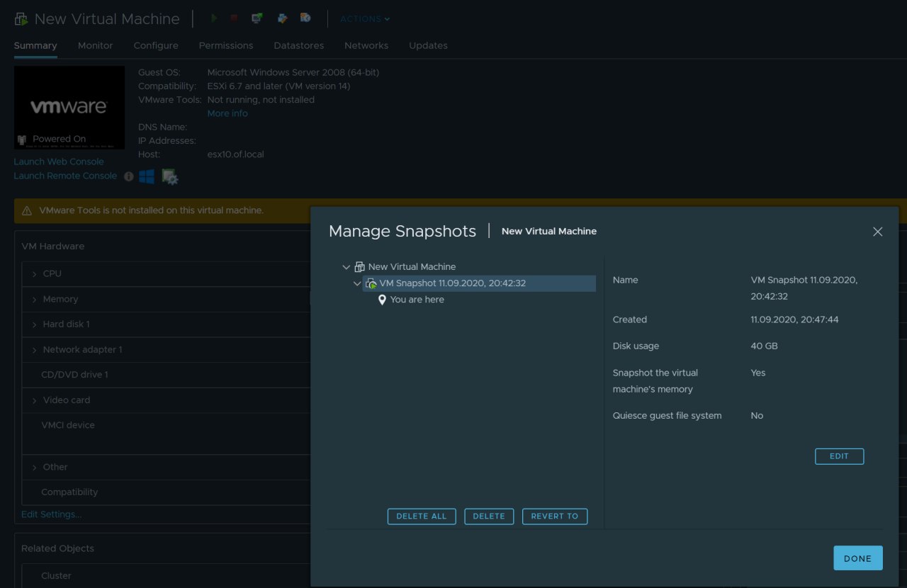Click the More info link
The width and height of the screenshot is (907, 588).
click(227, 113)
